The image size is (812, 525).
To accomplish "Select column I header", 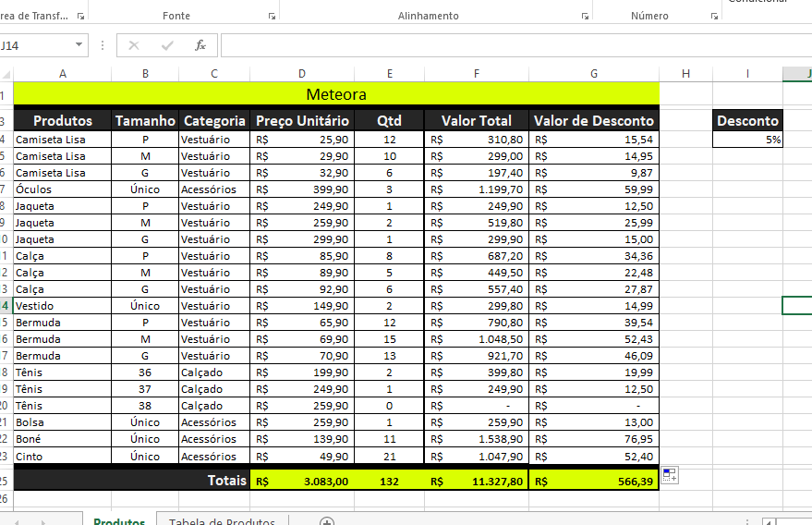I will click(x=747, y=74).
